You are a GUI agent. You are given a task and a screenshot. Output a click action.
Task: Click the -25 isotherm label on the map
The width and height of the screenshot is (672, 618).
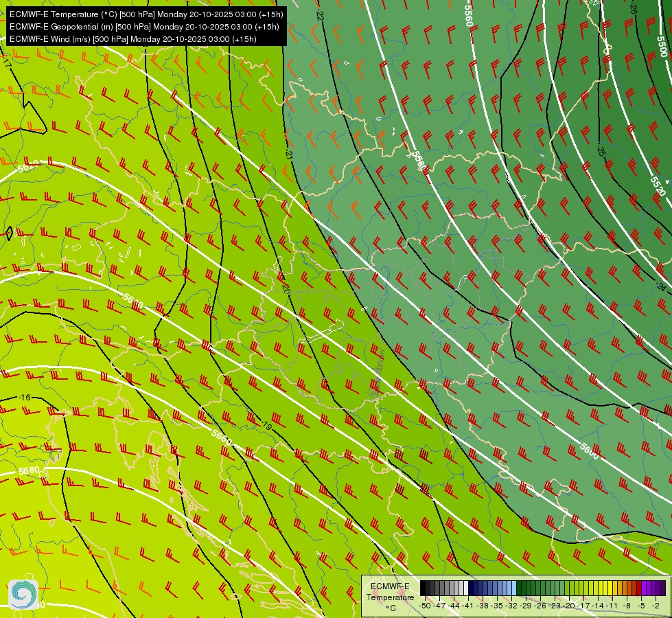pyautogui.click(x=601, y=151)
